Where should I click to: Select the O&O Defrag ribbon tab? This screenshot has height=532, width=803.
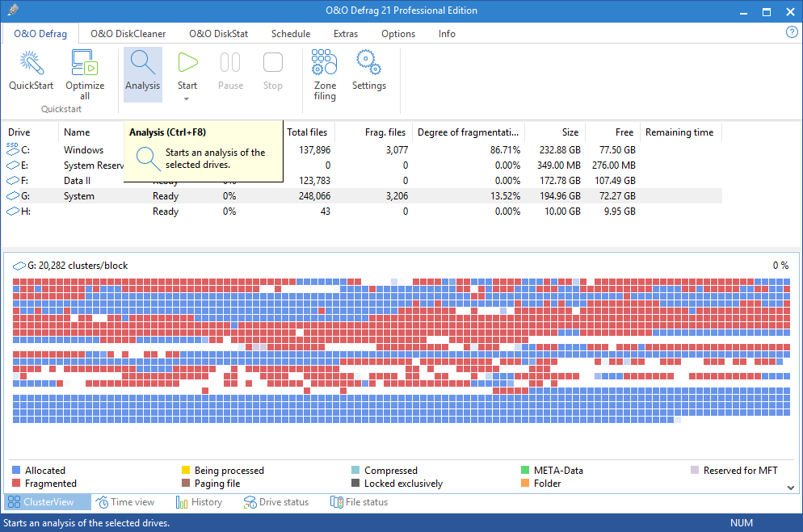pos(40,34)
